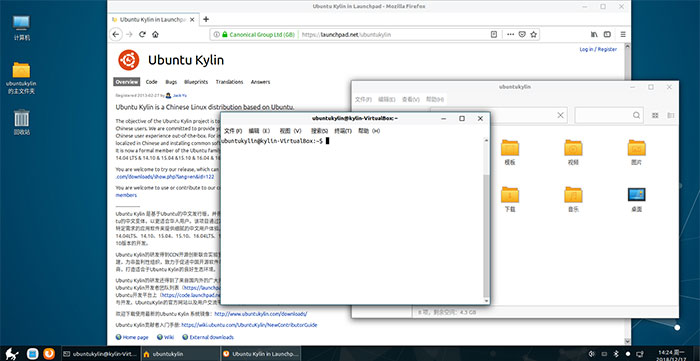Switch file manager to list view
Image resolution: width=700 pixels, height=361 pixels.
pos(671,115)
